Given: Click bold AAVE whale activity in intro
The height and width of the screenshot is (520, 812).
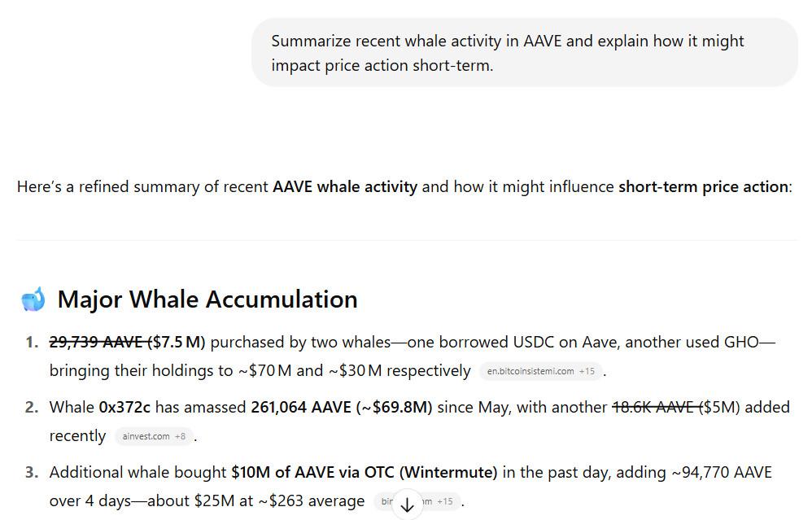Looking at the screenshot, I should click(345, 186).
